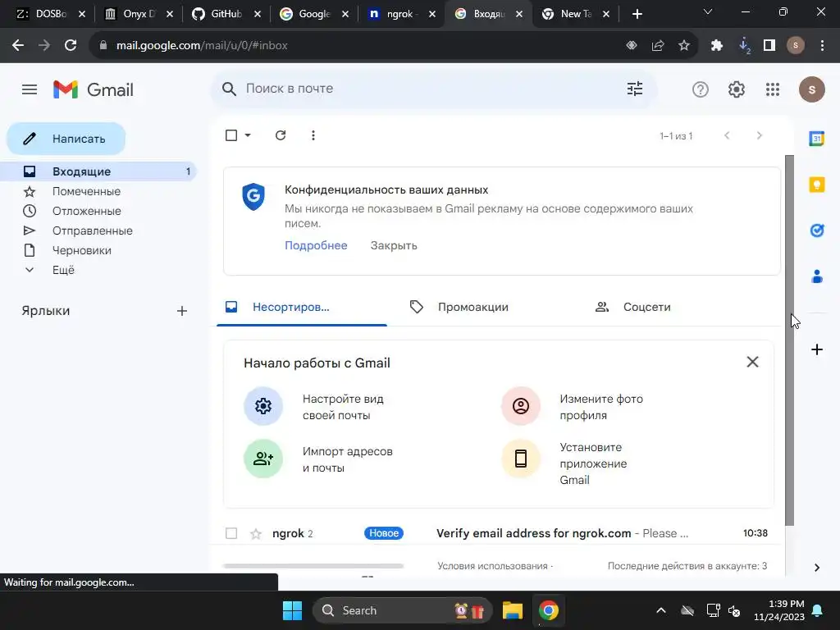Click Последние действия в аккаунте text
The width and height of the screenshot is (840, 630).
point(687,566)
